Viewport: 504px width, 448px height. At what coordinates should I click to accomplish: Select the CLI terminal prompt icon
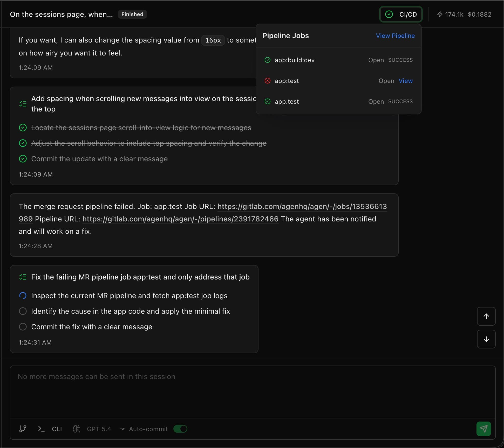(x=41, y=429)
